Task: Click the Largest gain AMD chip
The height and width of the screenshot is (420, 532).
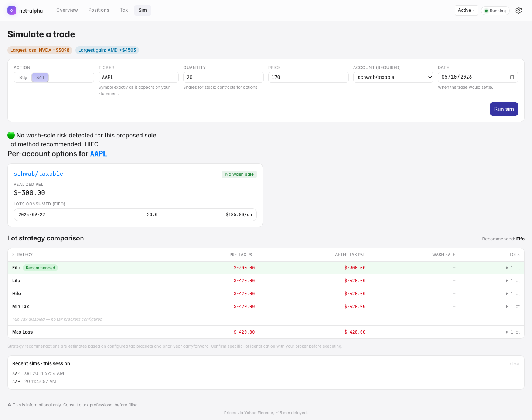Action: 107,50
